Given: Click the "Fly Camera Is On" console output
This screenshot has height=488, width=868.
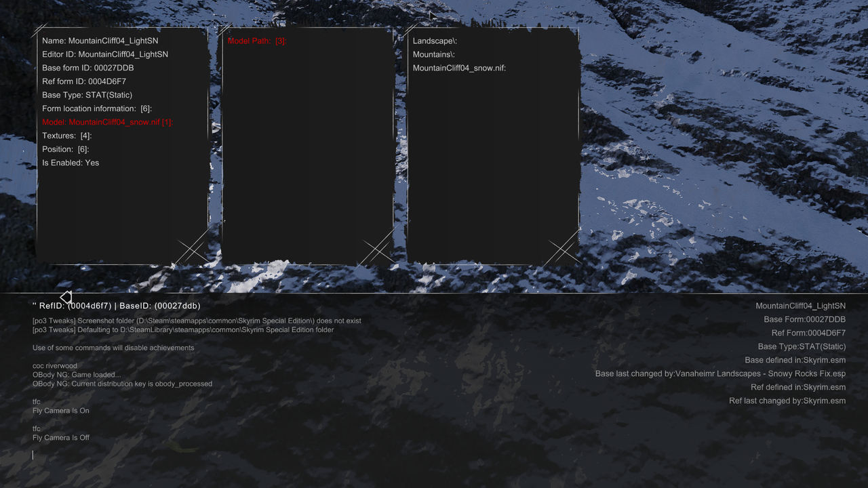Looking at the screenshot, I should pyautogui.click(x=61, y=411).
